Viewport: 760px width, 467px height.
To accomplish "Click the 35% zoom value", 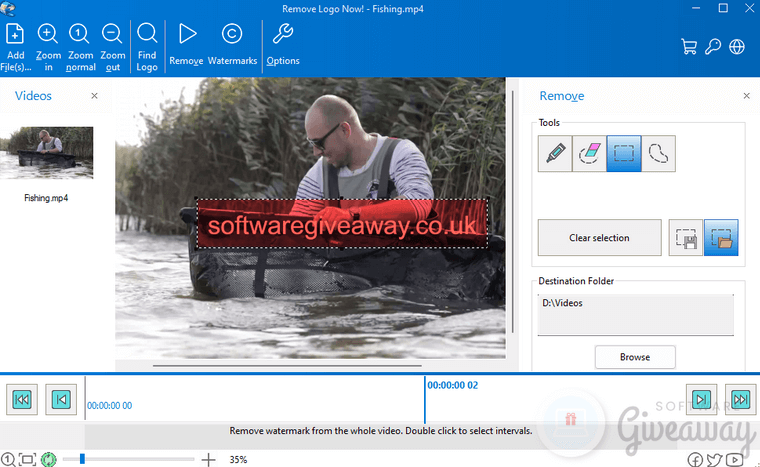I will pyautogui.click(x=238, y=459).
